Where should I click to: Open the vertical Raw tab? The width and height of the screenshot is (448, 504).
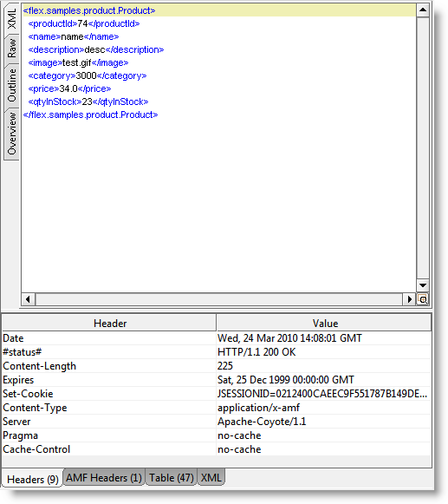[12, 49]
